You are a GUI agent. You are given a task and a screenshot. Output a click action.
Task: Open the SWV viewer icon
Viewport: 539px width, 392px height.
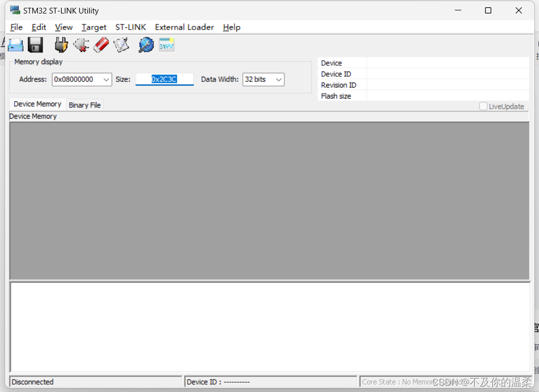[167, 45]
